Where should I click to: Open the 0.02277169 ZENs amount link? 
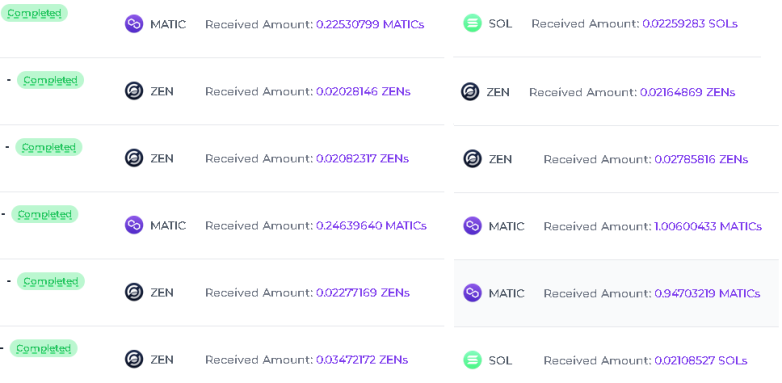click(x=363, y=292)
